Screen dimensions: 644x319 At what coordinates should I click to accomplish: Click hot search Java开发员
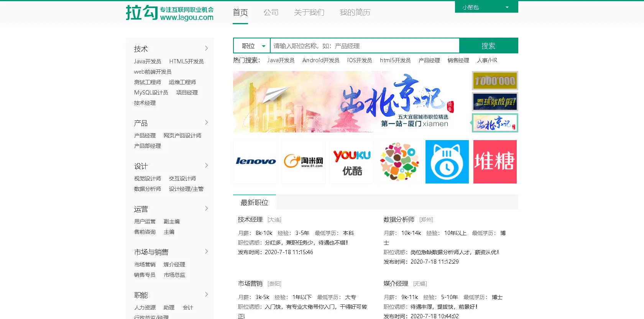pyautogui.click(x=281, y=60)
